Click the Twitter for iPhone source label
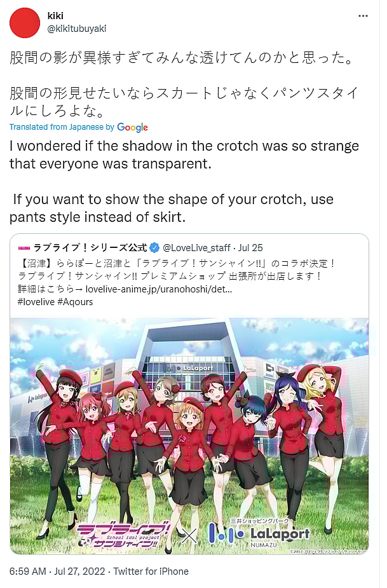The width and height of the screenshot is (387, 588). point(151,571)
